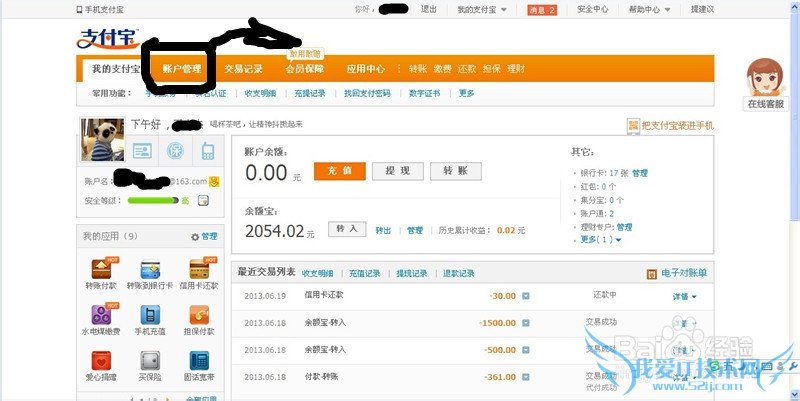The width and height of the screenshot is (800, 401).
Task: Open the 我的支付宝 dropdown in the top bar
Action: coord(482,10)
